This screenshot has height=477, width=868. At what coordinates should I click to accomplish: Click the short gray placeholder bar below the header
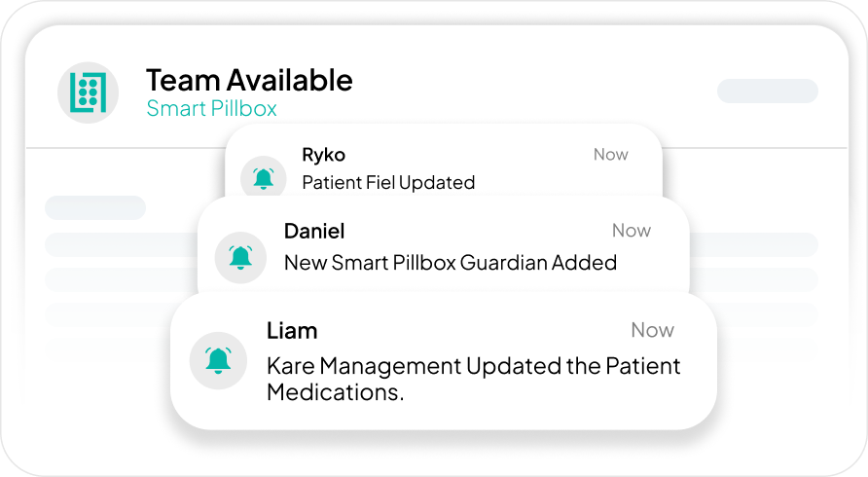(x=95, y=207)
